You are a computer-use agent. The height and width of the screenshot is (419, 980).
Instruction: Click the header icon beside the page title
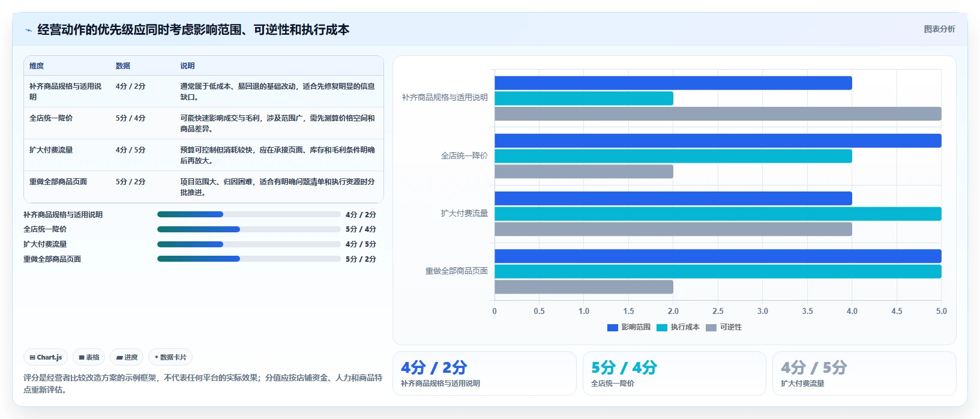(28, 30)
